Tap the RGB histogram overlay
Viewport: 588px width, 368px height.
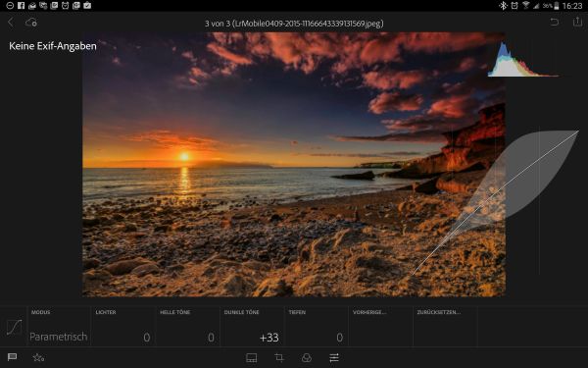[x=522, y=59]
